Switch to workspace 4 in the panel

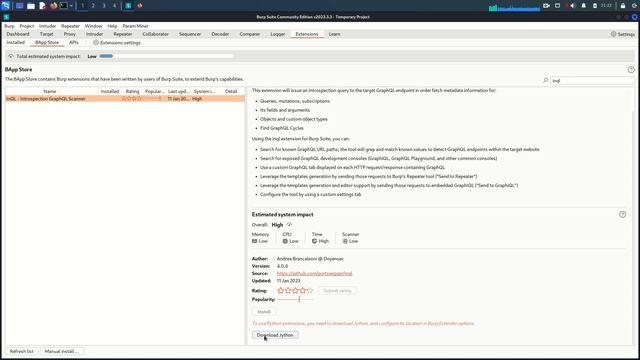click(x=114, y=6)
